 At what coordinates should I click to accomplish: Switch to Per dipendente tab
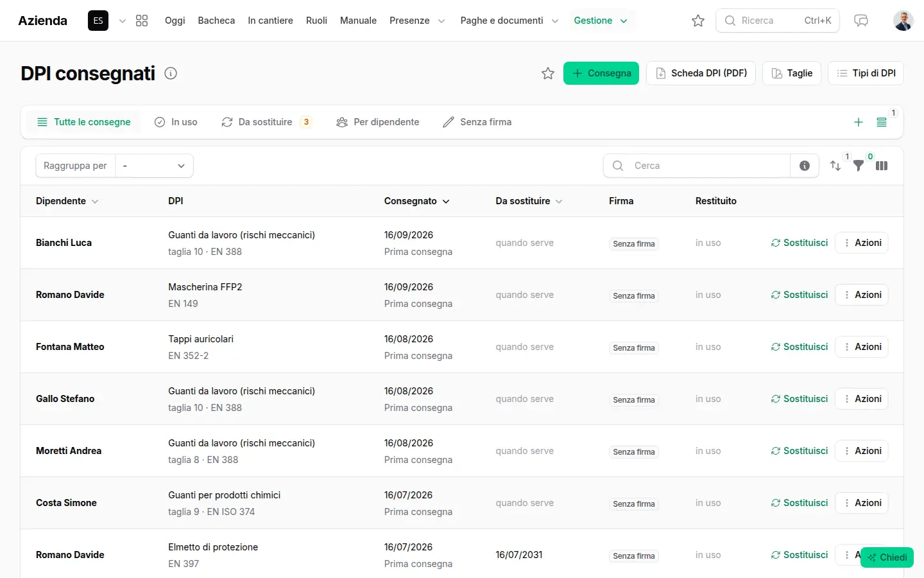click(x=377, y=122)
